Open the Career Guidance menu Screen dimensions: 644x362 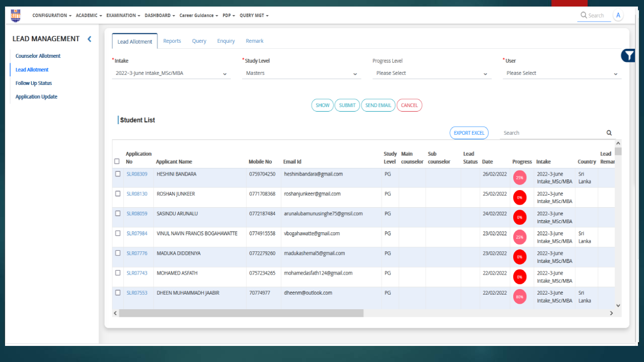click(x=198, y=15)
